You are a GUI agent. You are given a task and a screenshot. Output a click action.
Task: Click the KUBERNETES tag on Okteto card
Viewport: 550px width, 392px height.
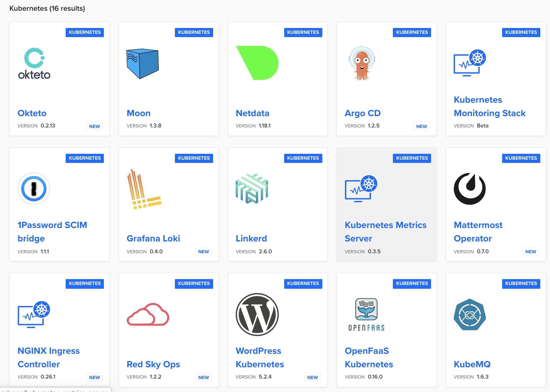pyautogui.click(x=85, y=32)
